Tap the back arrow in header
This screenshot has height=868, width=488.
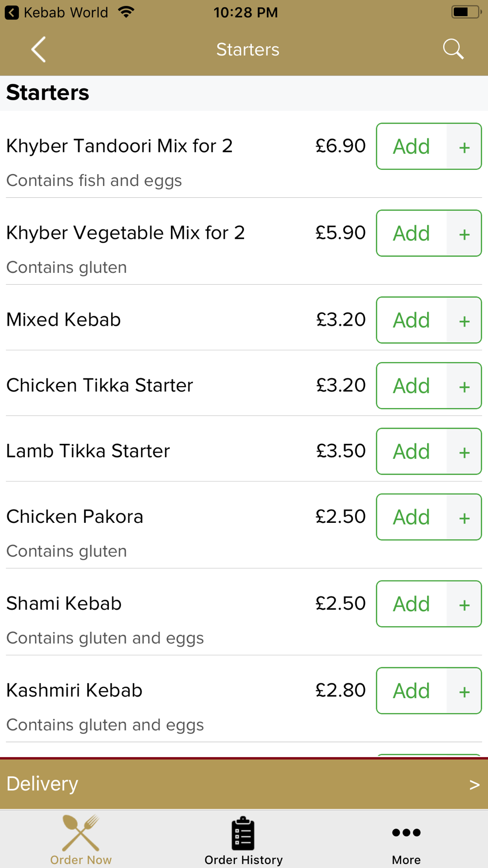coord(39,49)
